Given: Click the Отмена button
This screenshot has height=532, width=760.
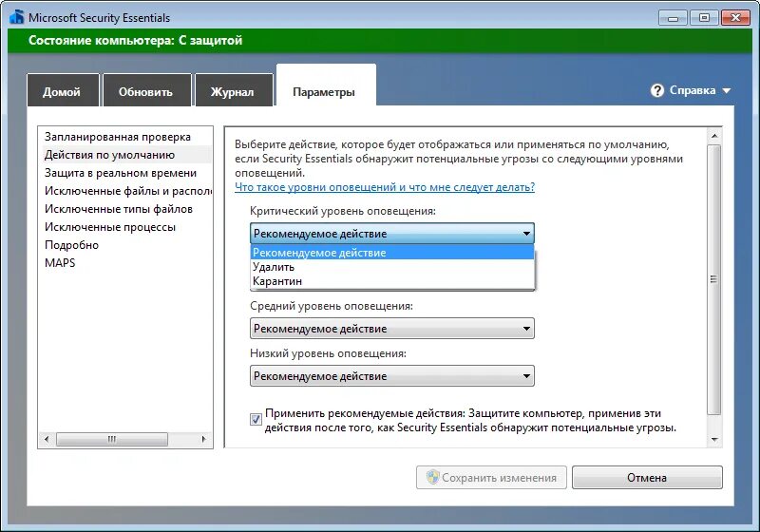Looking at the screenshot, I should (x=647, y=478).
